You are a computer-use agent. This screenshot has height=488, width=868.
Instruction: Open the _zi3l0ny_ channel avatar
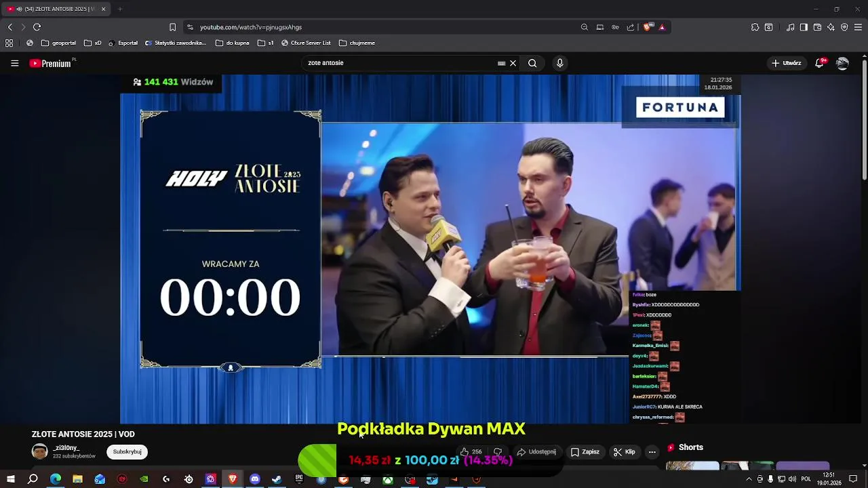(x=40, y=451)
